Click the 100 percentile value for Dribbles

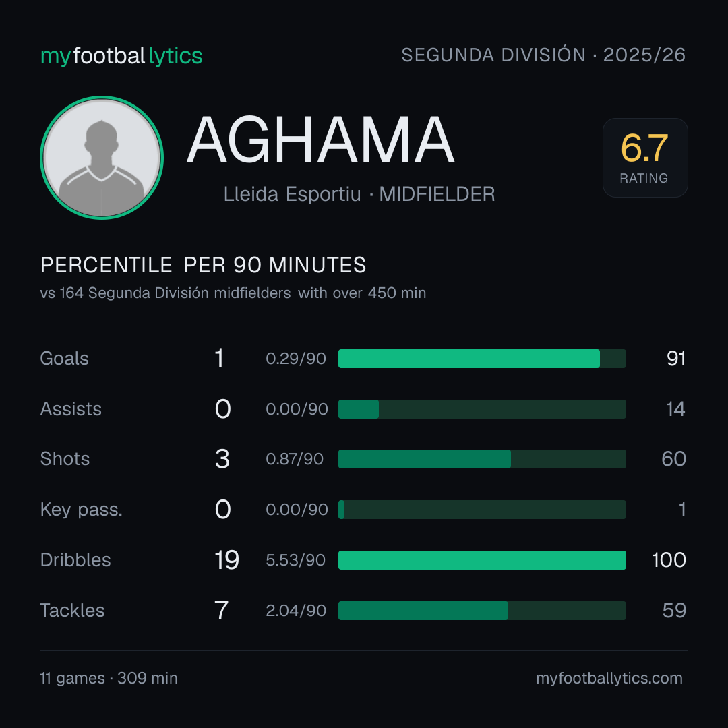(669, 560)
